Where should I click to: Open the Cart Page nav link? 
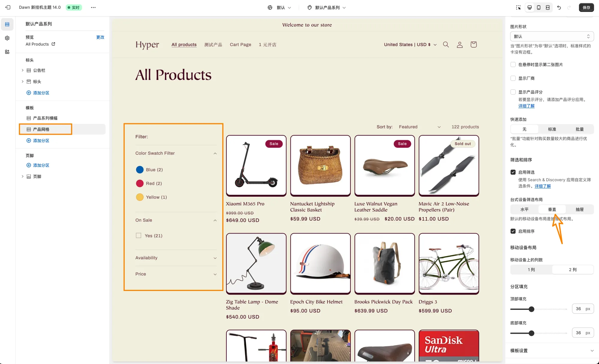240,45
